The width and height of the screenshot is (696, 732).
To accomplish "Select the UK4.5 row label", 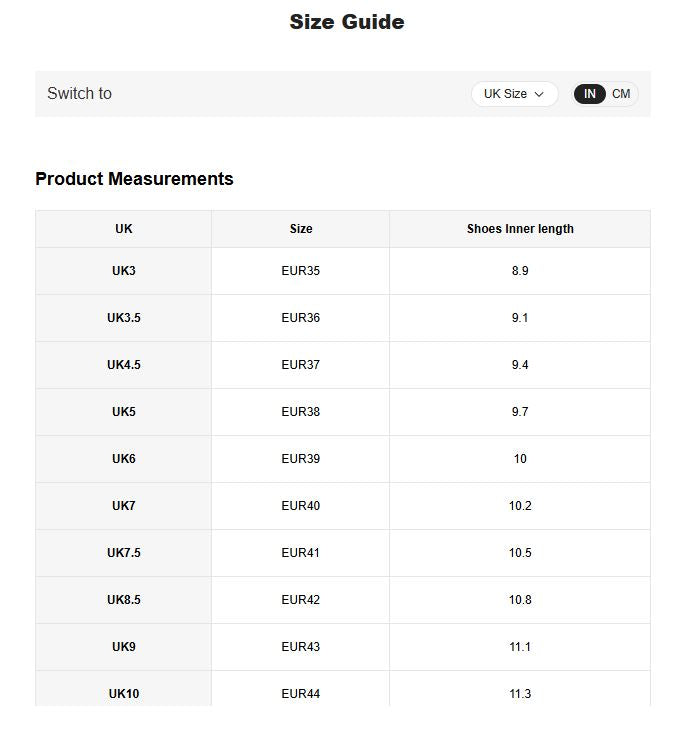I will 124,365.
